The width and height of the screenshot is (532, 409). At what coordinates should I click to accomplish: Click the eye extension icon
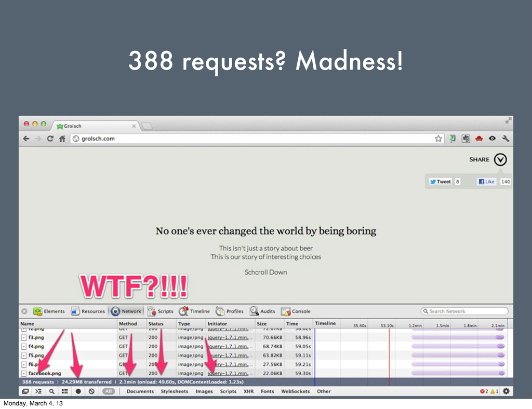coord(493,138)
